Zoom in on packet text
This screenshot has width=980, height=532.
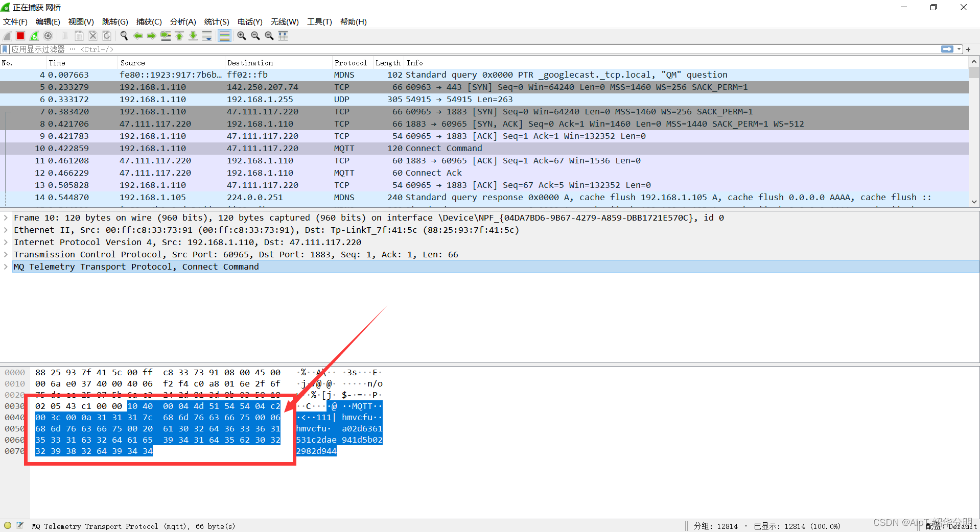coord(242,36)
